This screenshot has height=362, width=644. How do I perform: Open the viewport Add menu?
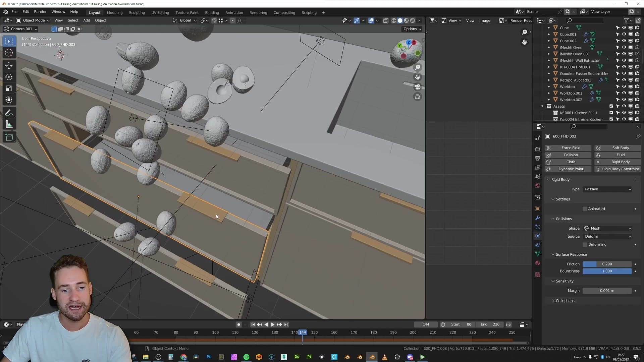click(87, 20)
